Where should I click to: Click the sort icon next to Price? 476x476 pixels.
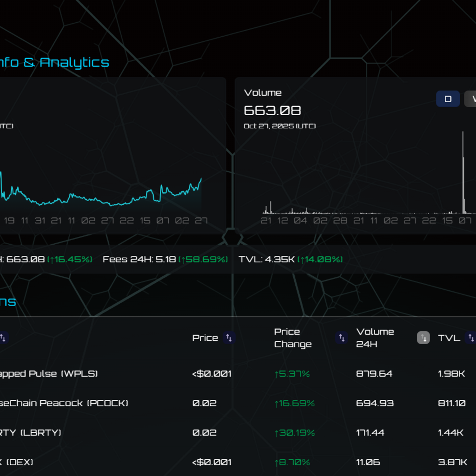click(229, 338)
